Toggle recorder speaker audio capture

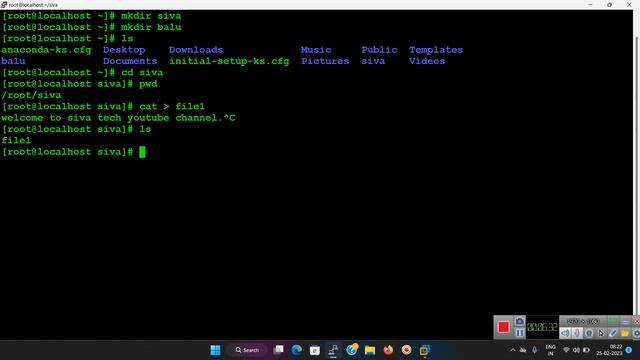(x=565, y=333)
